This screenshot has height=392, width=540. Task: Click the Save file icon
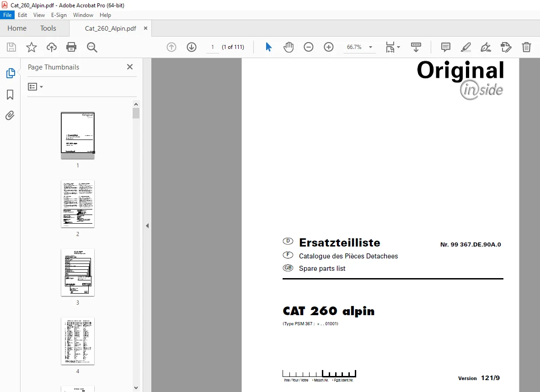11,47
